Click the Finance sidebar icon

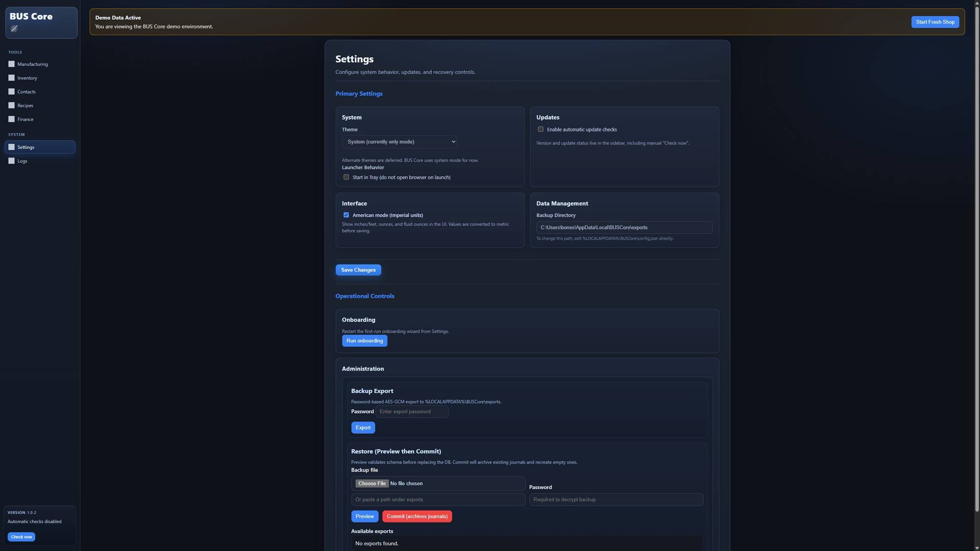[11, 119]
